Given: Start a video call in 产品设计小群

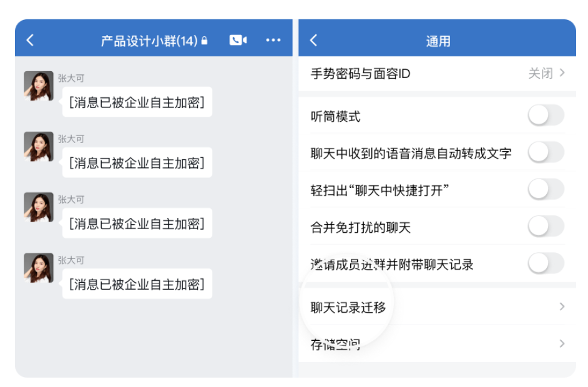Looking at the screenshot, I should tap(237, 39).
